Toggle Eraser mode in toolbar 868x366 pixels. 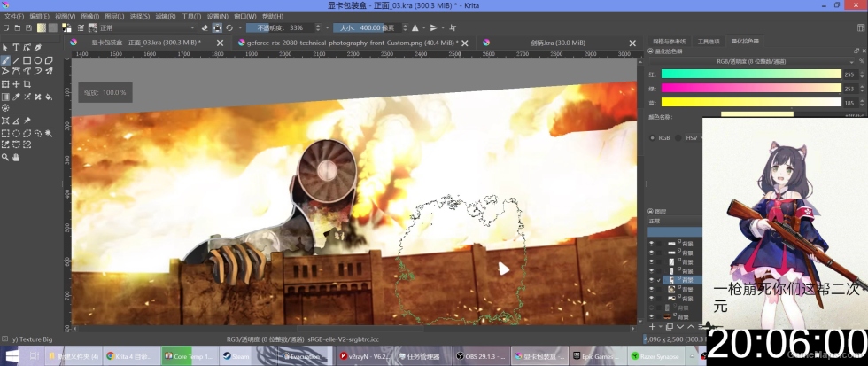click(x=205, y=27)
